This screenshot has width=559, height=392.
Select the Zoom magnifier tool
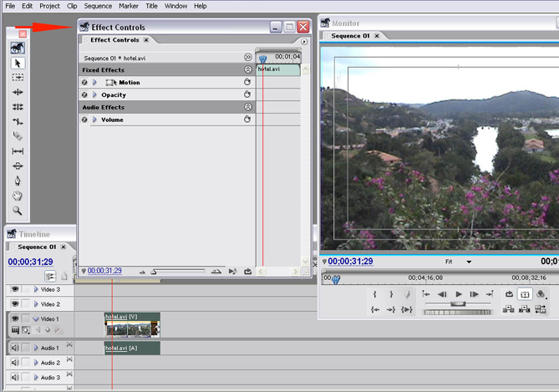(18, 211)
